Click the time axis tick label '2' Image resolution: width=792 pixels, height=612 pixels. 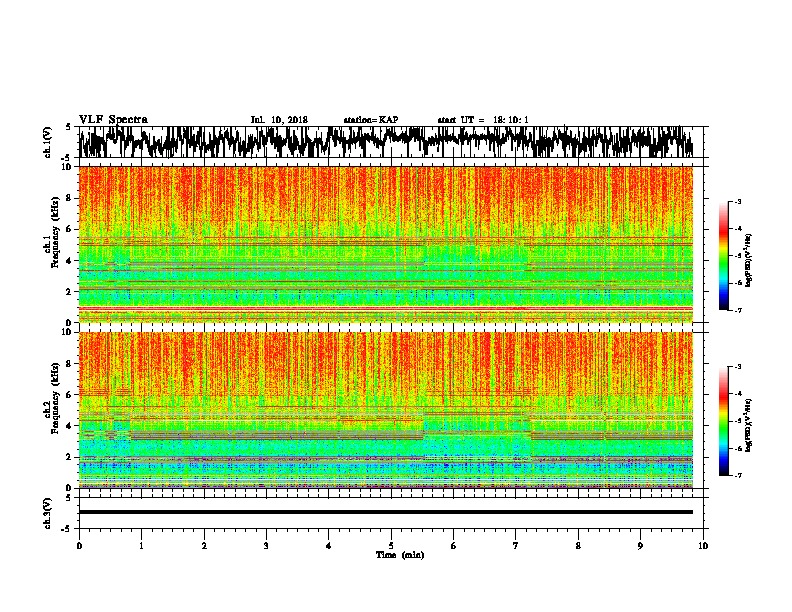(x=204, y=546)
